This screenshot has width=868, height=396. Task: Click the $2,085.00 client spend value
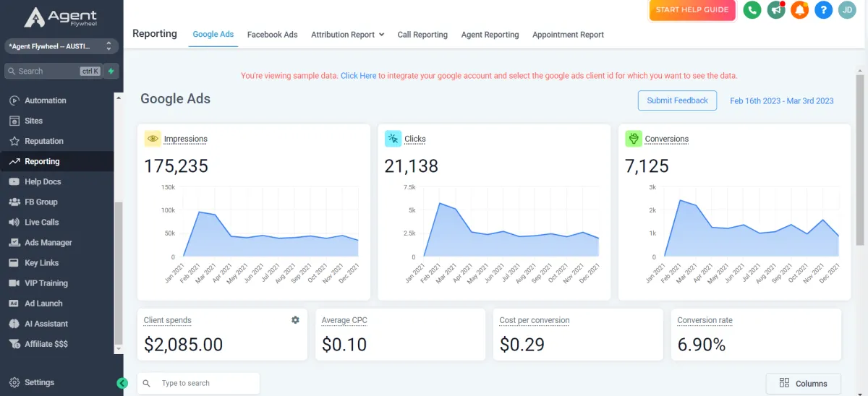(184, 345)
